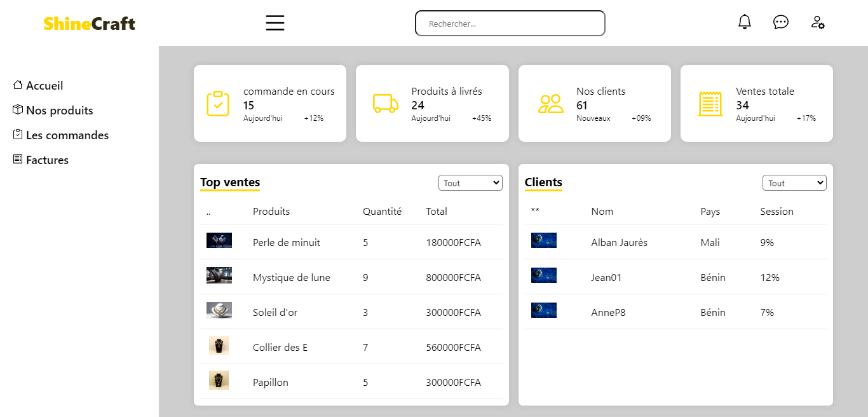Image resolution: width=868 pixels, height=417 pixels.
Task: Click total 560000FCFA
Action: point(454,348)
